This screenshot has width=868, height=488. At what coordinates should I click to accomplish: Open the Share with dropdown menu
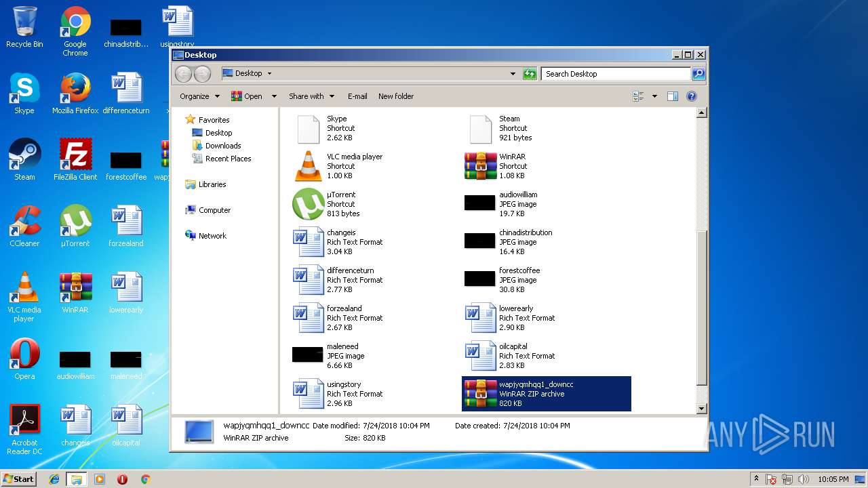pos(311,96)
